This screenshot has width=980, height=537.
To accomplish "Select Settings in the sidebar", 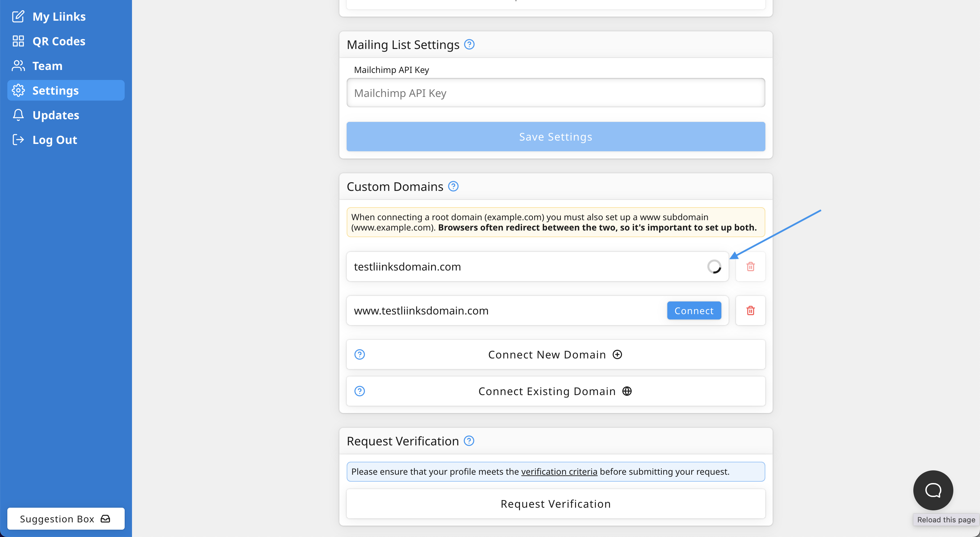I will (56, 91).
